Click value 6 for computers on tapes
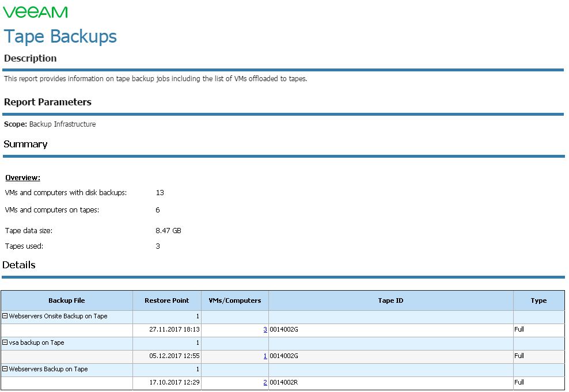The image size is (569, 392). (157, 210)
